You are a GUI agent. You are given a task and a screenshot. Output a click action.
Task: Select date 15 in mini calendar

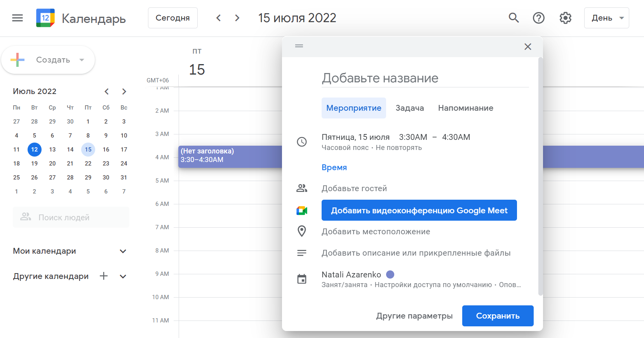pos(88,150)
